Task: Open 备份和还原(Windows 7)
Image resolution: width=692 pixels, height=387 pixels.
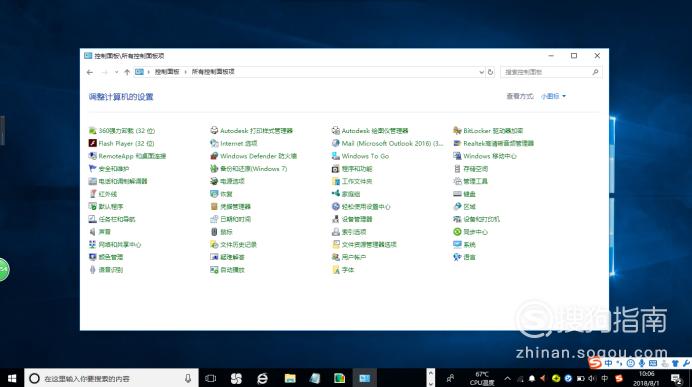Action: click(248, 169)
